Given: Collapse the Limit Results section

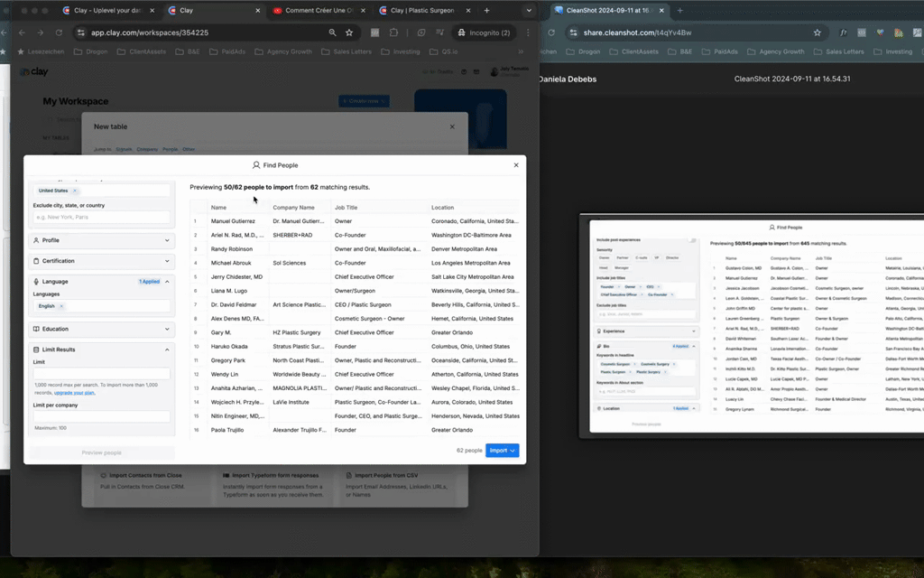Looking at the screenshot, I should [x=167, y=350].
